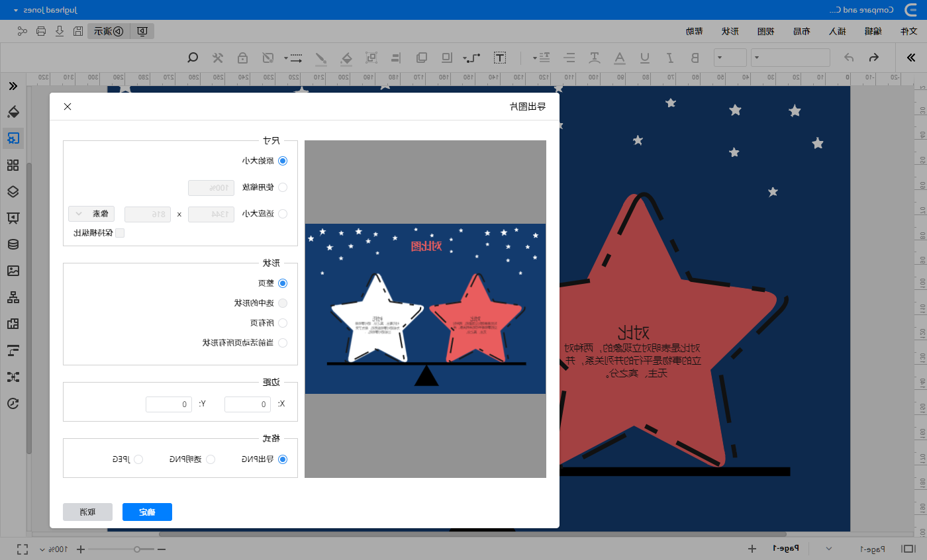Open the highlighted page settings sidebar panel
The image size is (927, 560).
(x=13, y=138)
